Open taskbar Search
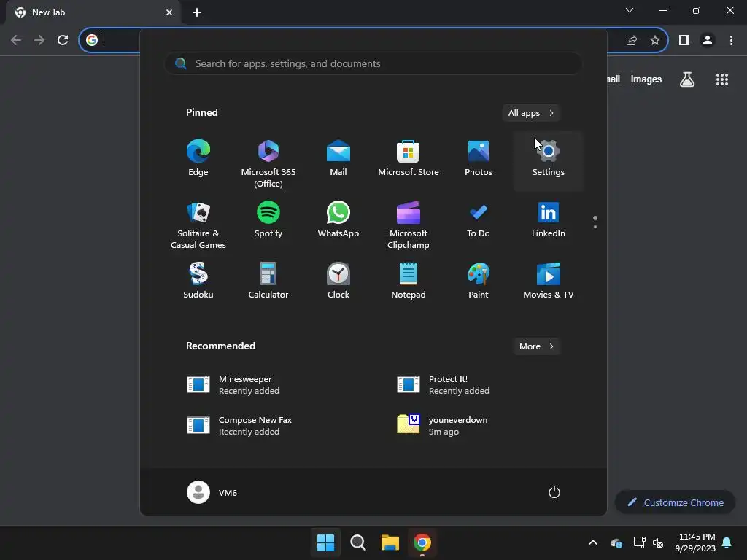Screen dimensions: 747x560 coord(357,542)
